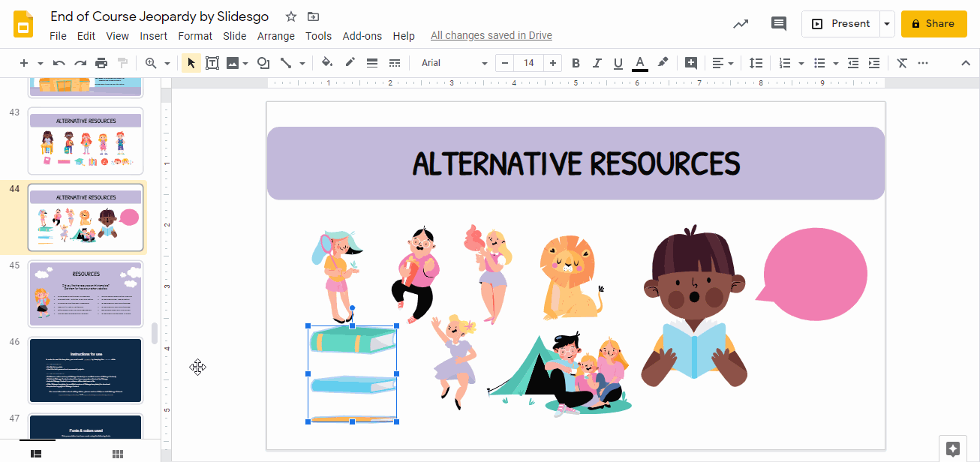Choose the text box tool
This screenshot has height=462, width=980.
point(212,63)
